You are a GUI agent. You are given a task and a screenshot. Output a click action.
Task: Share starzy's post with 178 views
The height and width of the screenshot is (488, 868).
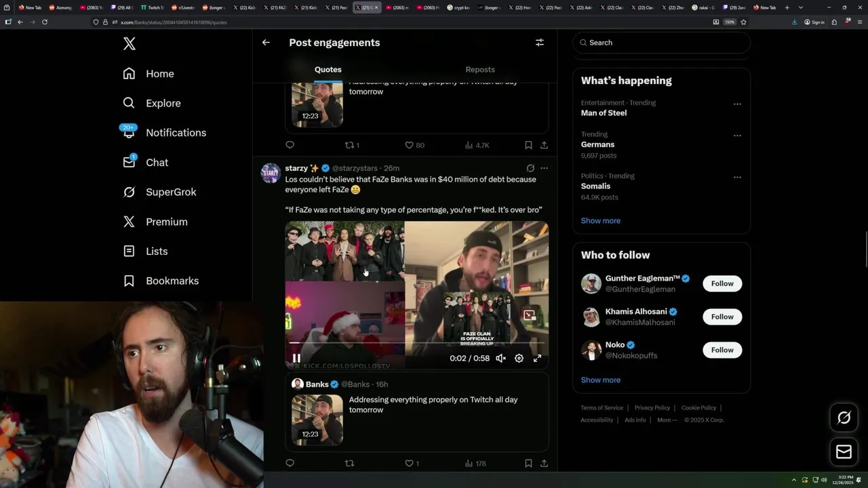(x=544, y=464)
